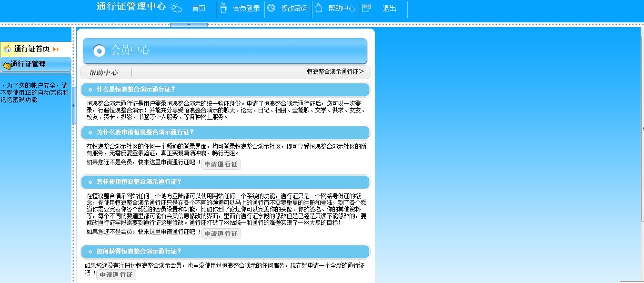Click paragraph starting 如果您还没有注册过恒浪整合演示会员
The image size is (644, 283).
coord(225,269)
